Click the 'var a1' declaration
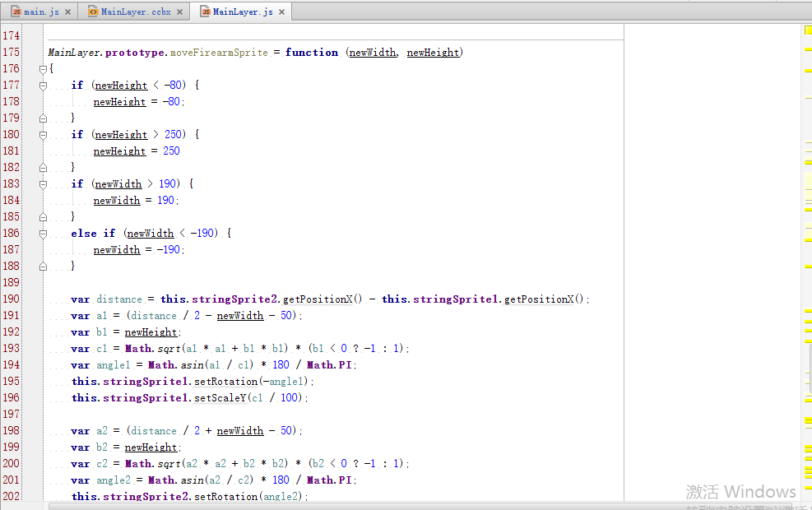The image size is (812, 510). click(x=89, y=316)
